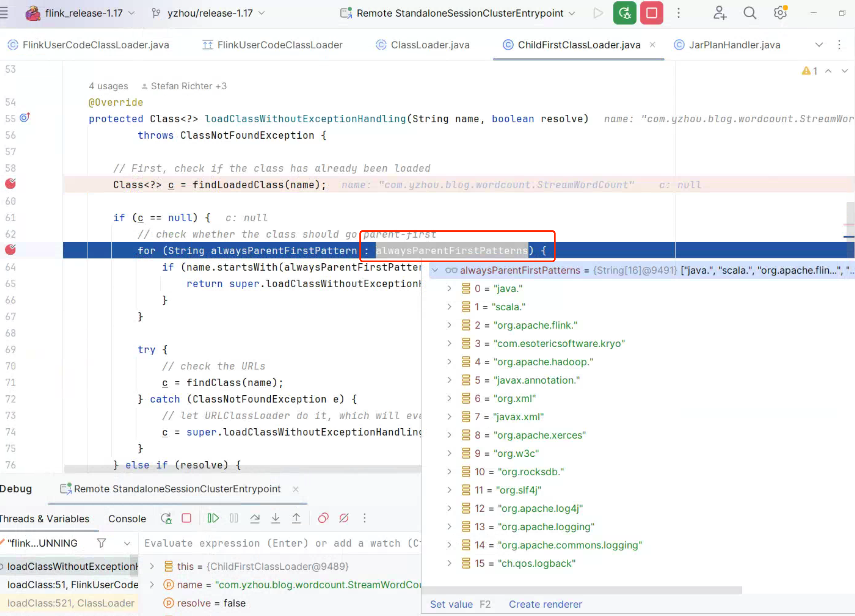This screenshot has height=616, width=855.
Task: Click the green Rerun debug button
Action: click(624, 13)
